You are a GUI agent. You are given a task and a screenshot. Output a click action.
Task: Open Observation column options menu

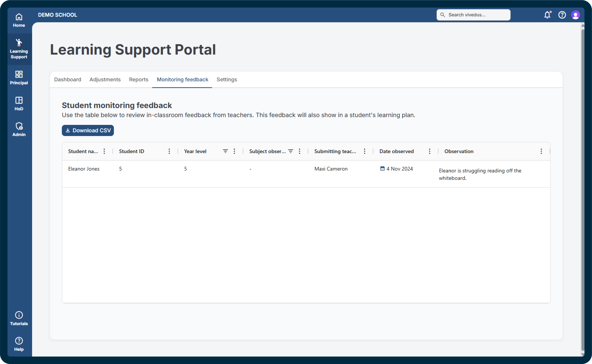click(541, 151)
